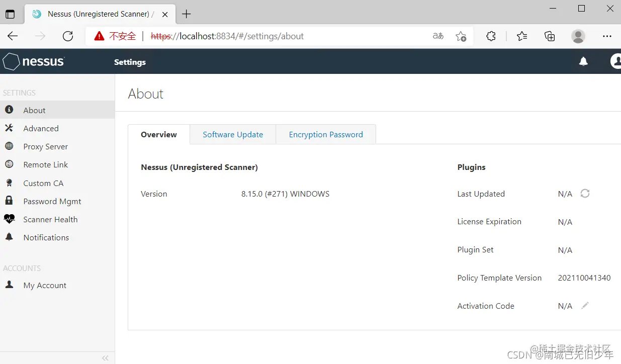Click the Nessus (Unregistered Scanner) heading

(199, 167)
